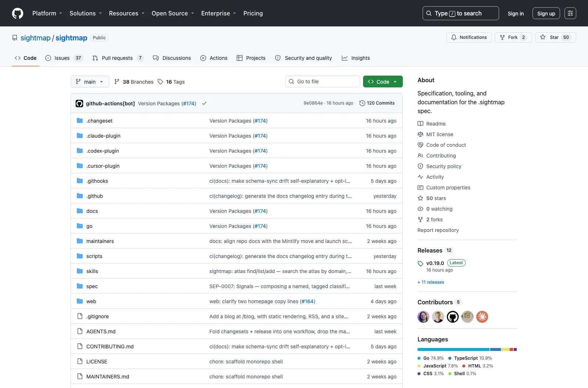Expand the Resources menu in header

pyautogui.click(x=127, y=13)
